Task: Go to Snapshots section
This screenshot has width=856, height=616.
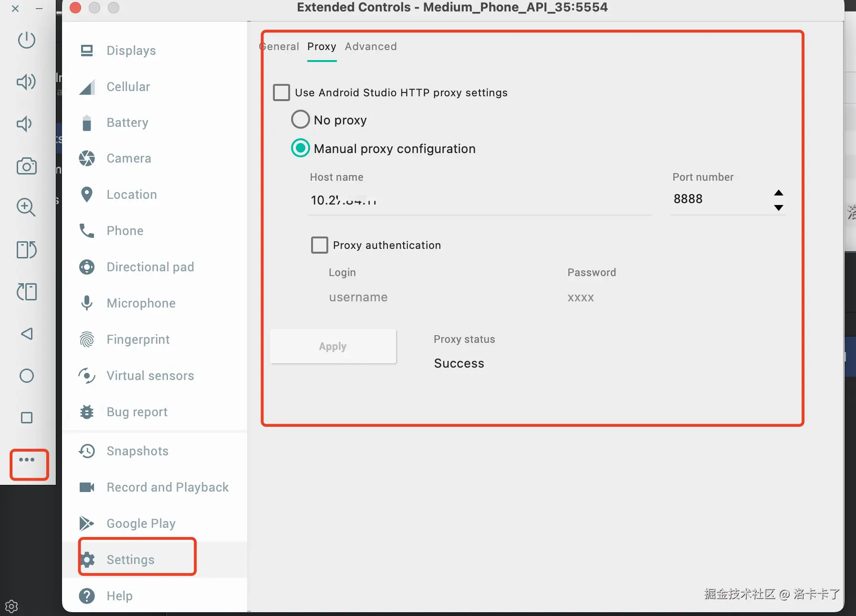Action: click(x=155, y=451)
